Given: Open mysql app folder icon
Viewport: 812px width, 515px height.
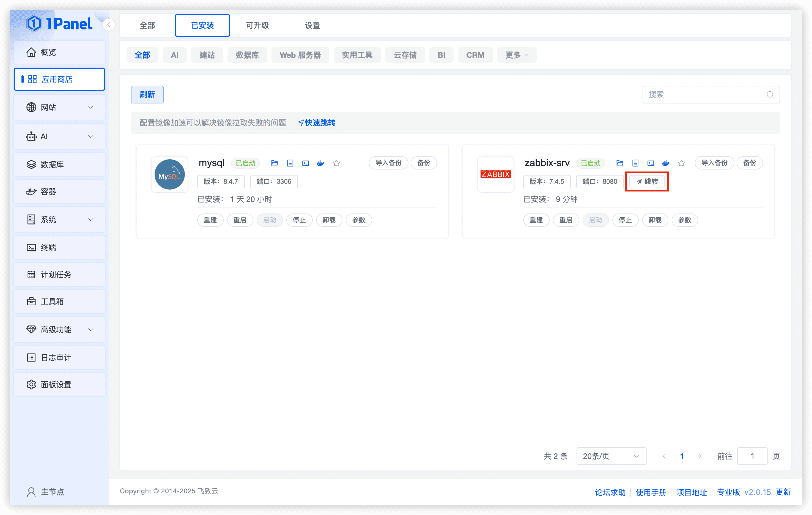Looking at the screenshot, I should click(x=275, y=163).
